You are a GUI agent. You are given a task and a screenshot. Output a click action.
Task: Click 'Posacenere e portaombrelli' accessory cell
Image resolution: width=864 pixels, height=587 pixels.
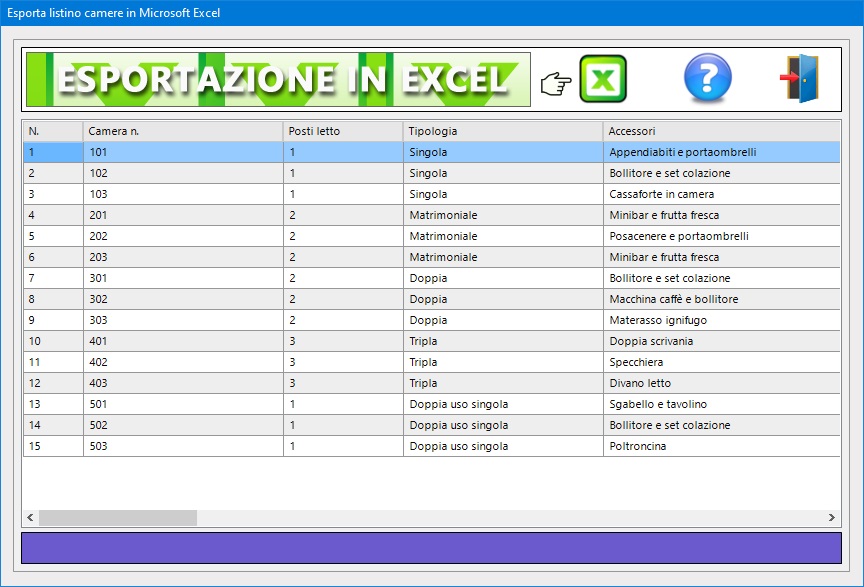722,236
